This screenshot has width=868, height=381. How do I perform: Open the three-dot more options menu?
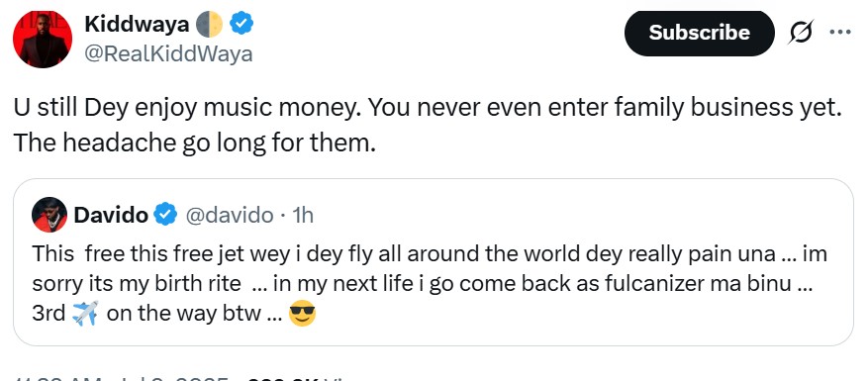pyautogui.click(x=839, y=32)
